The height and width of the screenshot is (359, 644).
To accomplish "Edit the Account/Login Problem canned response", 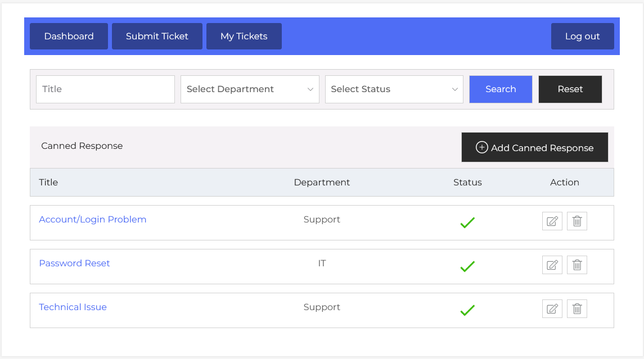I will tap(552, 221).
